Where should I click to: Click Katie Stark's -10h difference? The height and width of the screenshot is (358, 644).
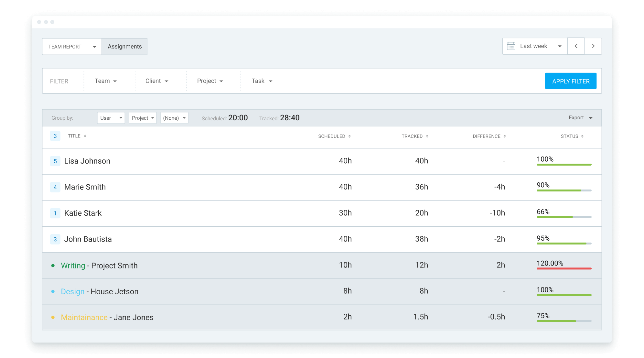[x=497, y=213]
